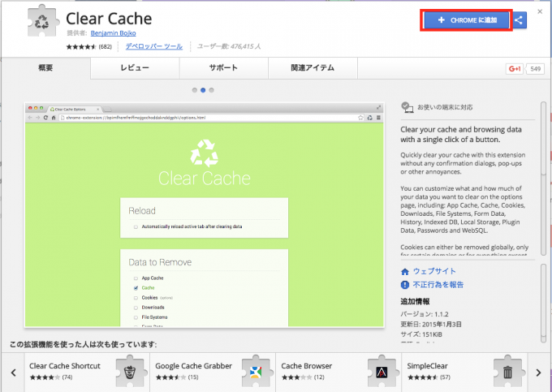Click the 'Automatically reload active tab' checkbox in the preview
This screenshot has height=392, width=552.
coord(136,227)
